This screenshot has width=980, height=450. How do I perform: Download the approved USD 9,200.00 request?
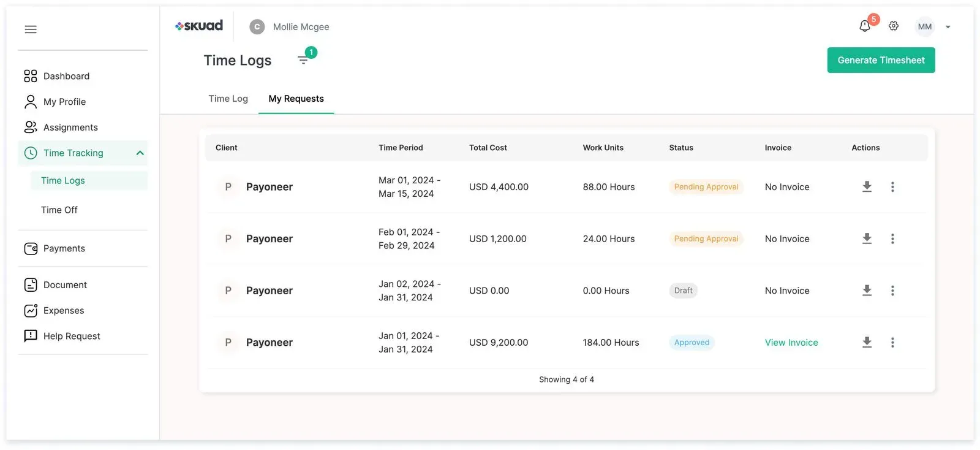[867, 342]
